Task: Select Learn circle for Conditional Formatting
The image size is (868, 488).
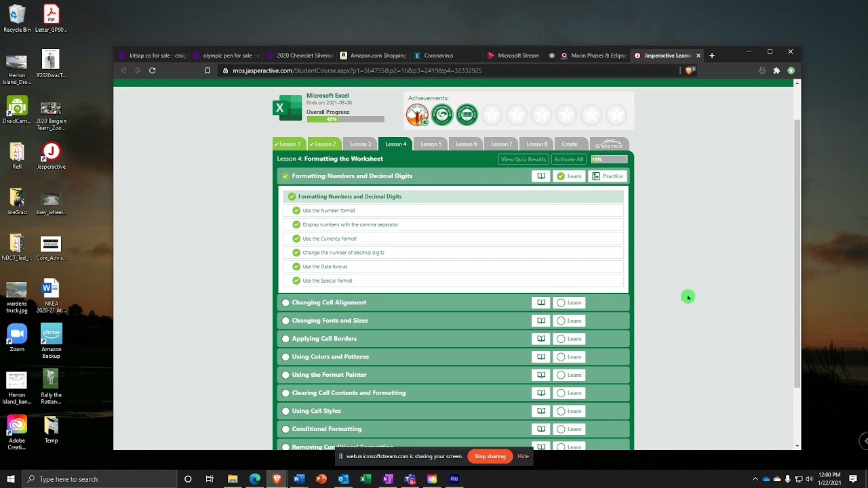Action: (x=561, y=429)
